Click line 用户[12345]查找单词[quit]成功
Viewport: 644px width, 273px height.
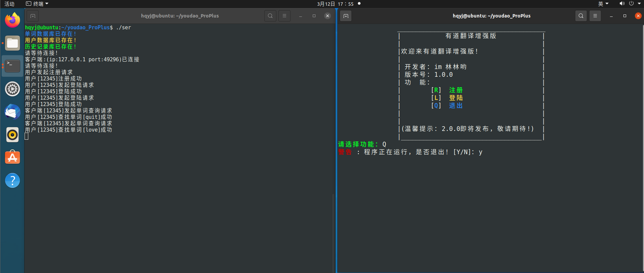point(69,117)
